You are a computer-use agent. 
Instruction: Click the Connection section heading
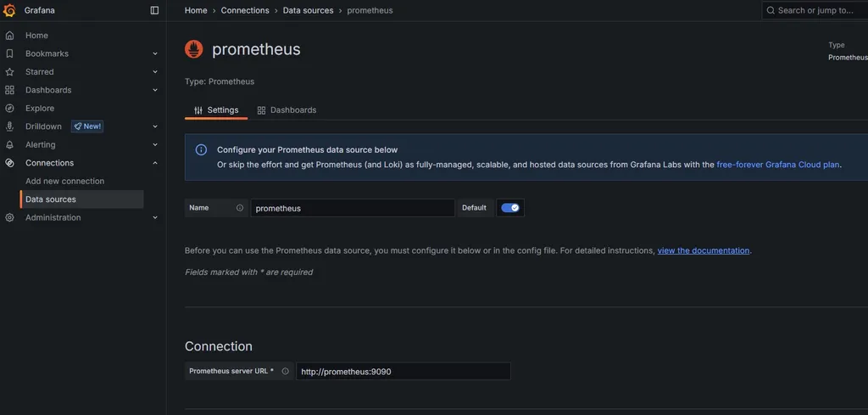click(219, 346)
